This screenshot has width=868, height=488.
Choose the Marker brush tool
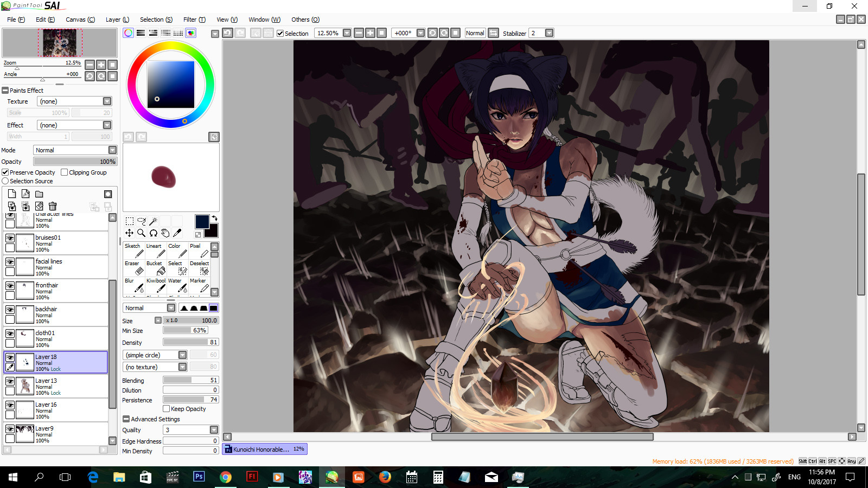click(x=199, y=285)
